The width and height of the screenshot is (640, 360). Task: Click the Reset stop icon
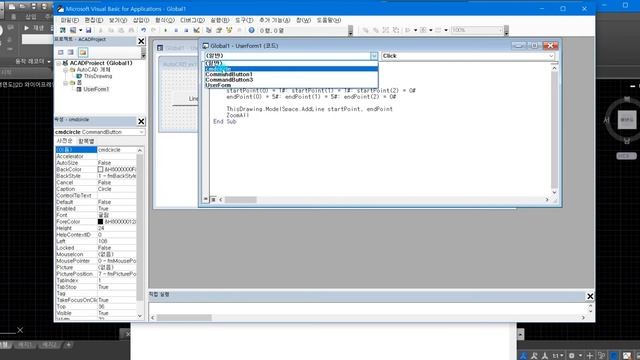tap(186, 30)
